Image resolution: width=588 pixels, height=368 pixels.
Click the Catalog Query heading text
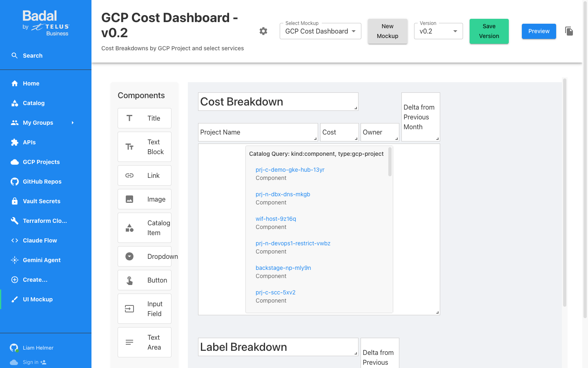click(x=316, y=154)
